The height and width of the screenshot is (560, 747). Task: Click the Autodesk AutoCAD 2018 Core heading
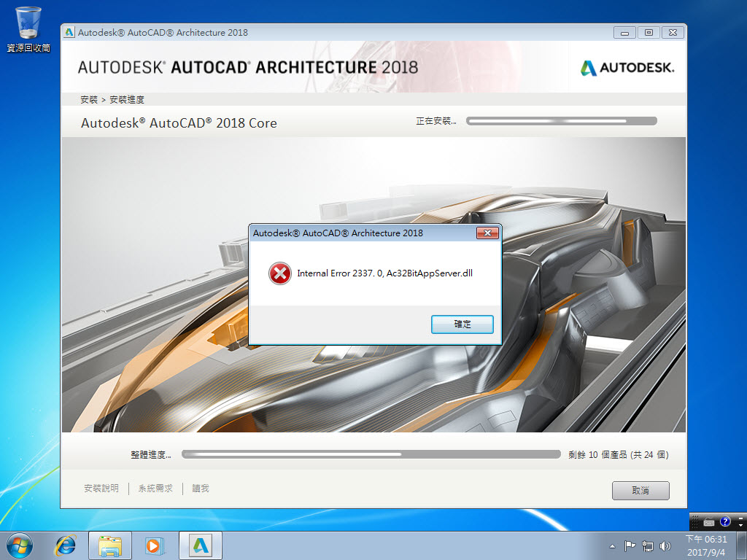coord(179,122)
